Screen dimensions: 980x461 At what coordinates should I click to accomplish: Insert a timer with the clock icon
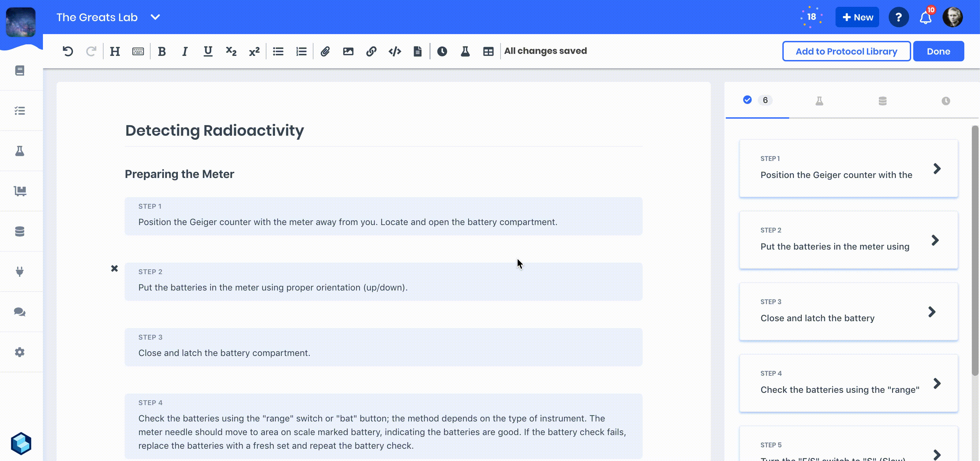(442, 51)
